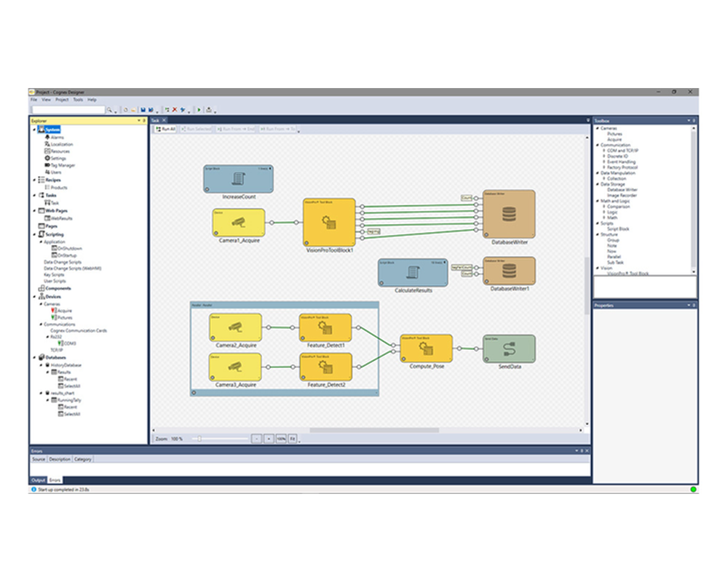Click the search input field in toolbar
This screenshot has height=582, width=728.
pyautogui.click(x=68, y=110)
